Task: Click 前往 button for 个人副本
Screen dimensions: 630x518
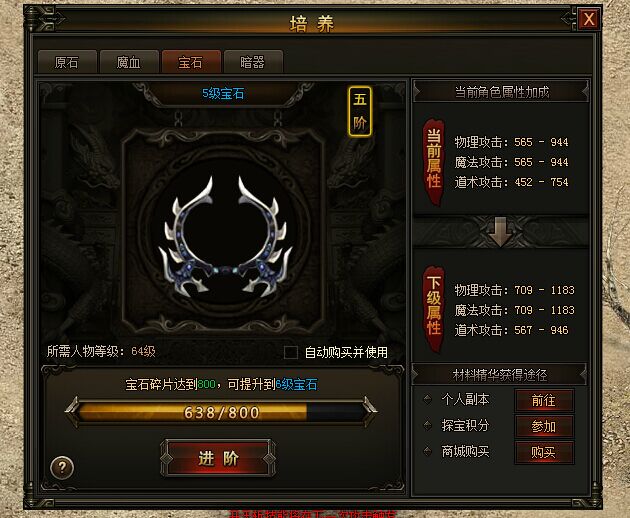Action: [544, 401]
